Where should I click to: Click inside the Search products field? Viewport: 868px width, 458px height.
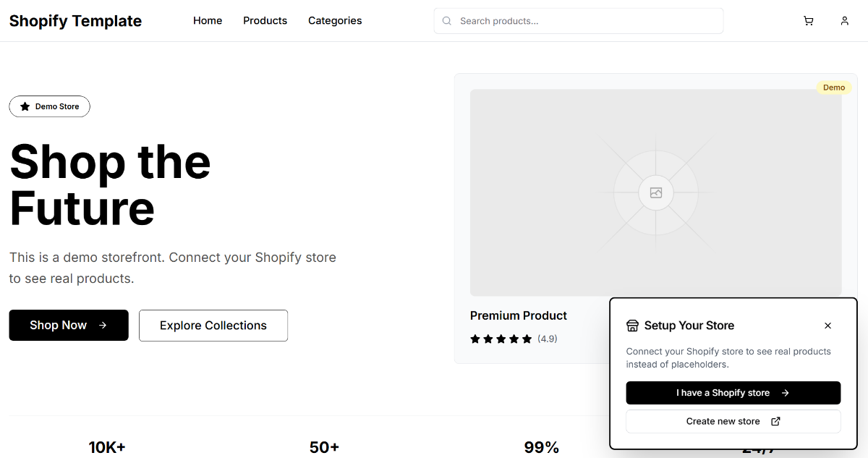(x=578, y=20)
